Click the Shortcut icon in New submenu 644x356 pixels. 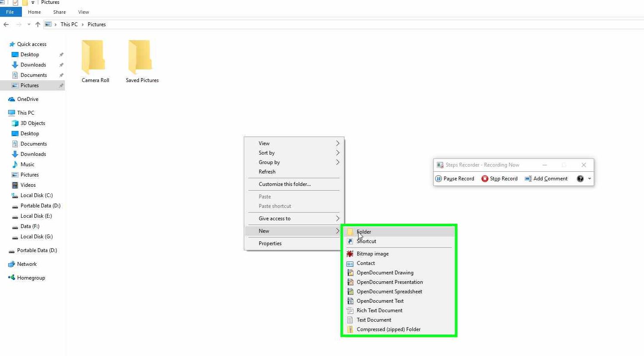point(350,241)
